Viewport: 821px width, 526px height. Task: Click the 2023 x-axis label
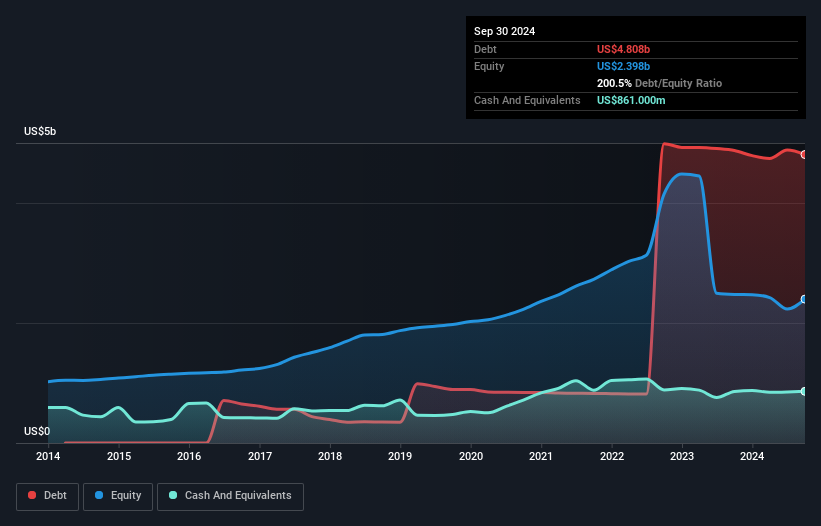682,456
